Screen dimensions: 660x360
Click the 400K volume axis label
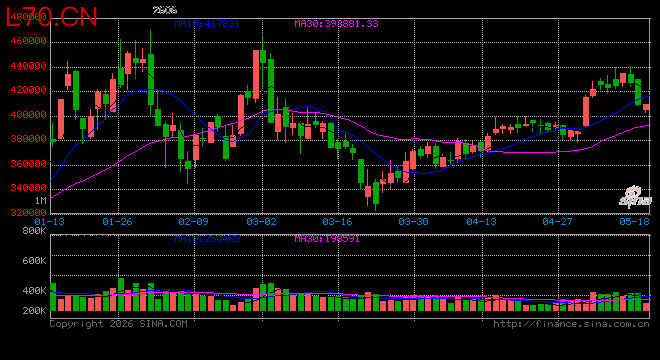35,291
